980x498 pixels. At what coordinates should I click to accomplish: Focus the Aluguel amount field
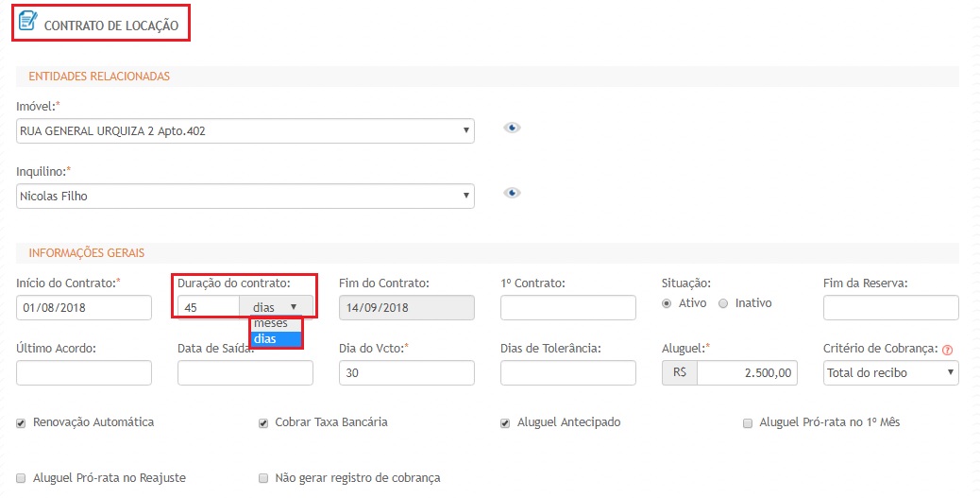(x=747, y=372)
